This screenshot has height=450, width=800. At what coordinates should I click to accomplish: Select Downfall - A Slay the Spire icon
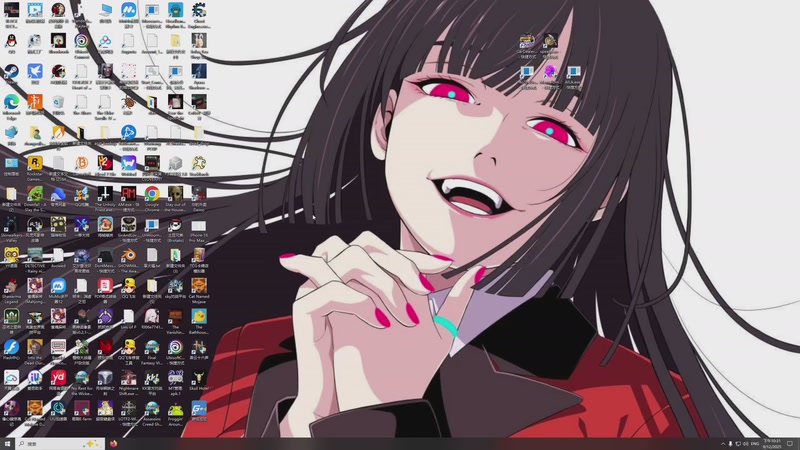(x=35, y=194)
